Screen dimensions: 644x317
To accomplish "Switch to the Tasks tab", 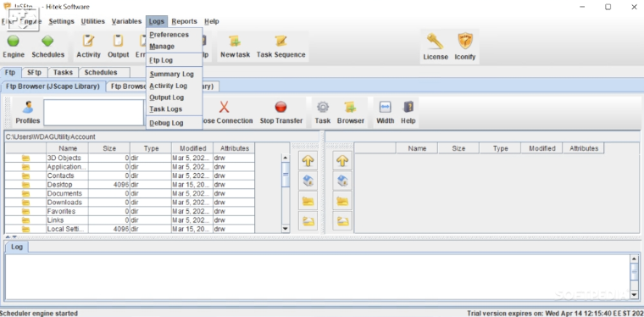I will (x=63, y=72).
